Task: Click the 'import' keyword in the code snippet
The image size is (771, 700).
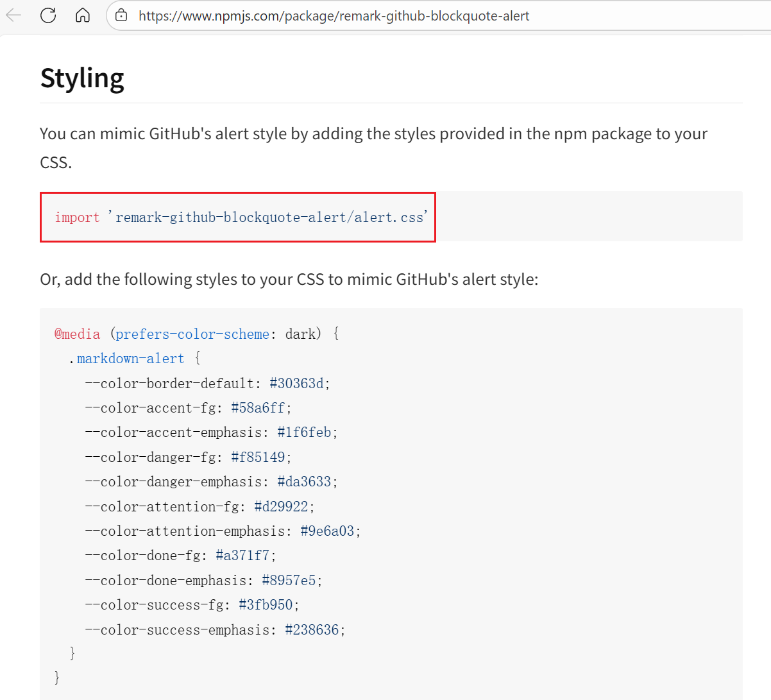Action: pyautogui.click(x=77, y=218)
